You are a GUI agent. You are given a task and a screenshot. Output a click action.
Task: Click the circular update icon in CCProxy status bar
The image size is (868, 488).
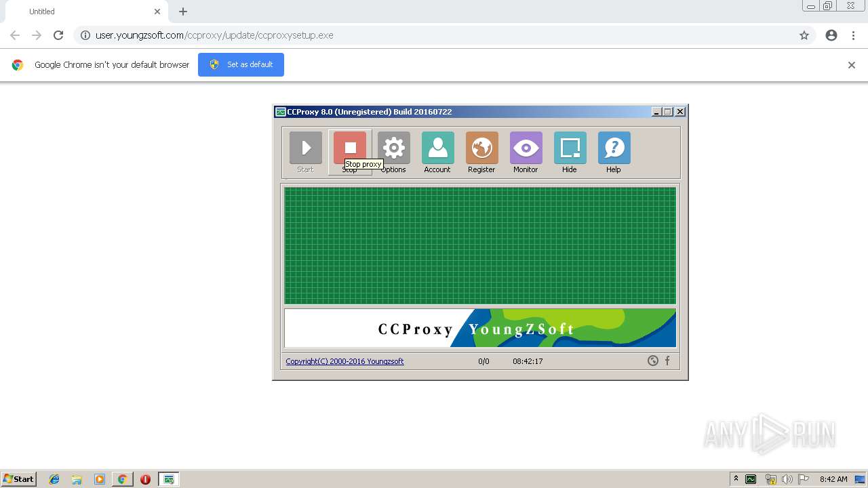coord(652,361)
